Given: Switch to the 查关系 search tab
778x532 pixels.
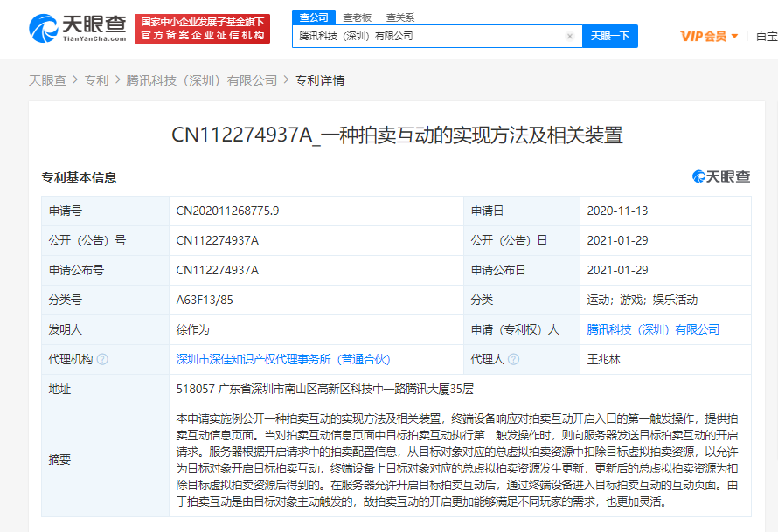Looking at the screenshot, I should click(399, 17).
